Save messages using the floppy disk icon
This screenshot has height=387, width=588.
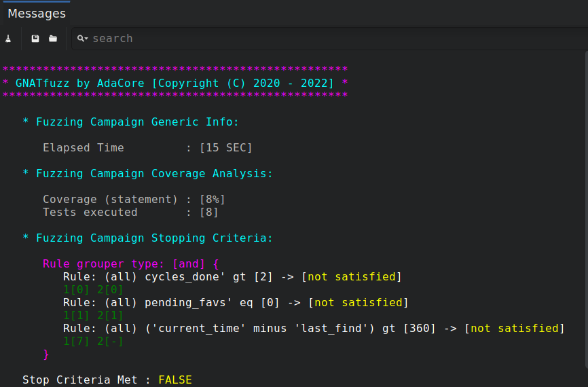35,39
